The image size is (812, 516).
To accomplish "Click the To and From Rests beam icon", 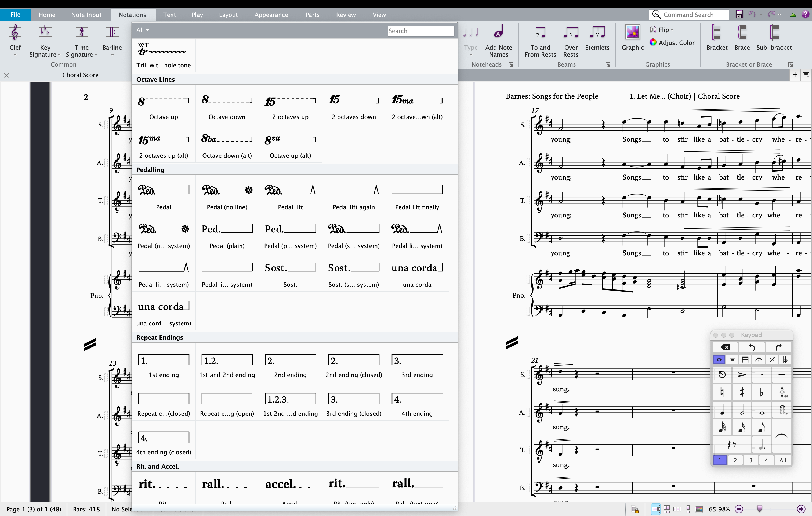I will (540, 41).
